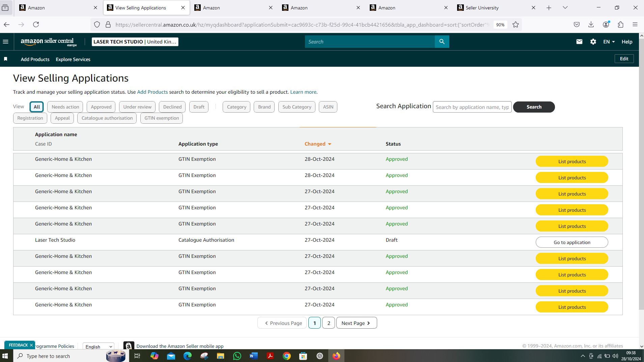Open a new browser tab
644x362 pixels.
pyautogui.click(x=549, y=8)
